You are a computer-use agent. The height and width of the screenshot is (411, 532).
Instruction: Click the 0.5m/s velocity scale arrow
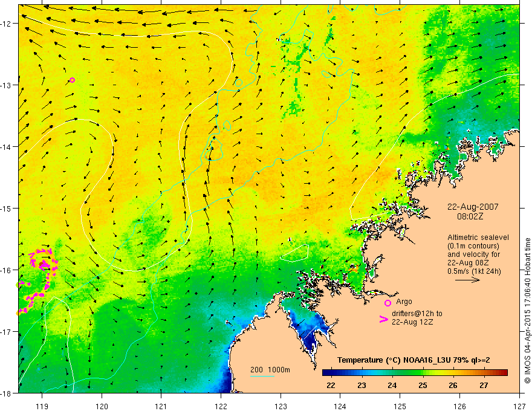click(x=467, y=280)
